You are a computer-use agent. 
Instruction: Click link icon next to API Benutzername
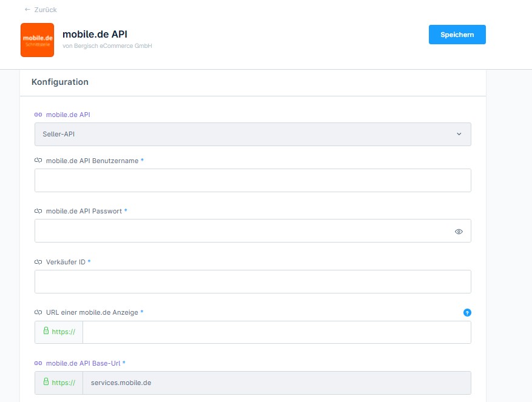pyautogui.click(x=38, y=161)
